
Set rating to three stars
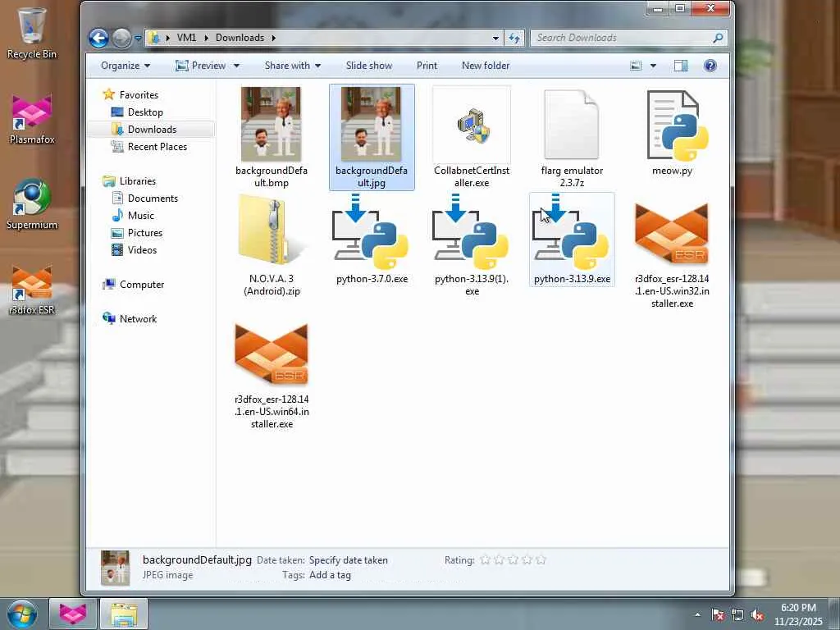coord(514,559)
